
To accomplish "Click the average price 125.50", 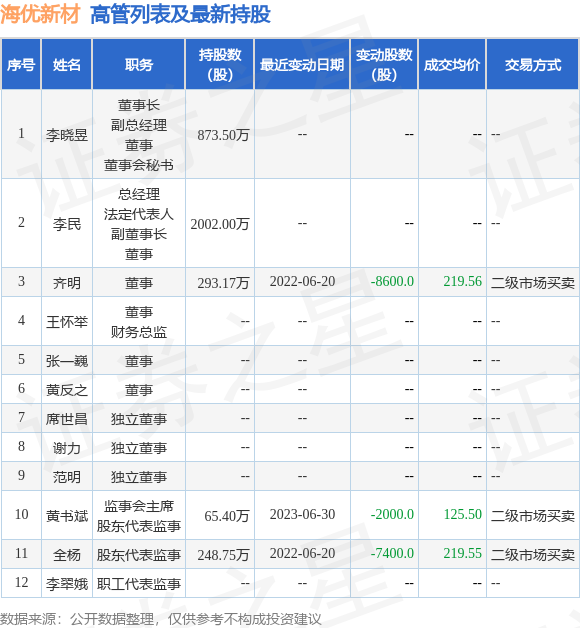I will click(463, 514).
